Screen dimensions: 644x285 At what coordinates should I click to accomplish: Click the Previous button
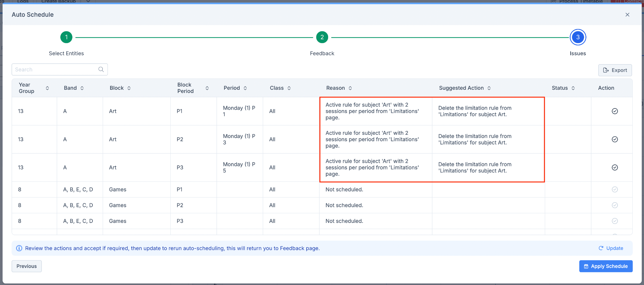click(x=27, y=266)
